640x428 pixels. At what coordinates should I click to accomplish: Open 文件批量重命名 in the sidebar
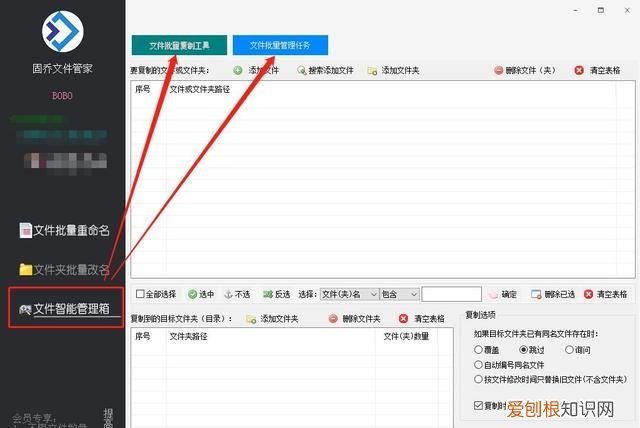point(64,231)
